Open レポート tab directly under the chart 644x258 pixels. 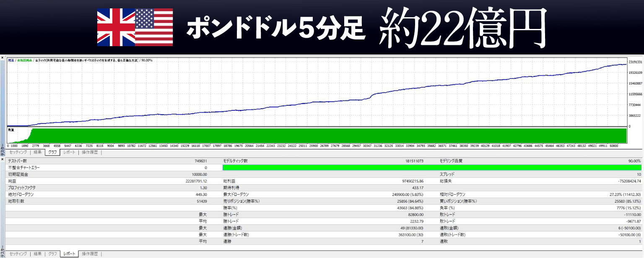coord(69,152)
